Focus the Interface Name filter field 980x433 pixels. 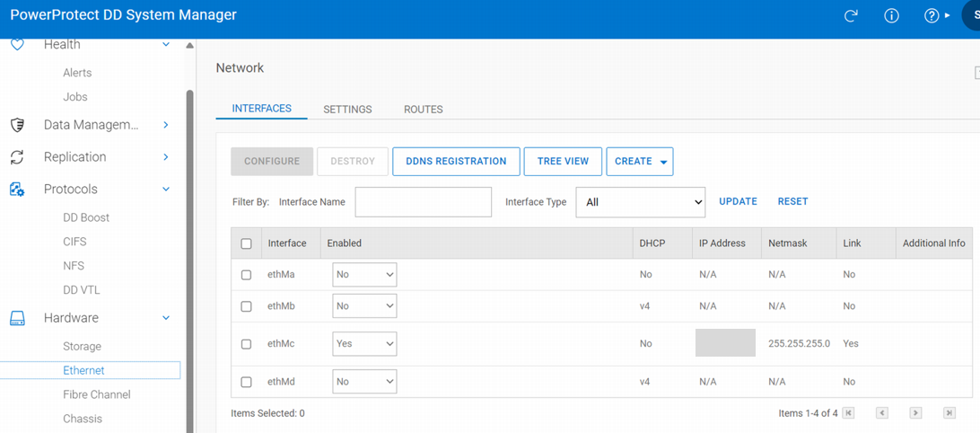pyautogui.click(x=423, y=202)
